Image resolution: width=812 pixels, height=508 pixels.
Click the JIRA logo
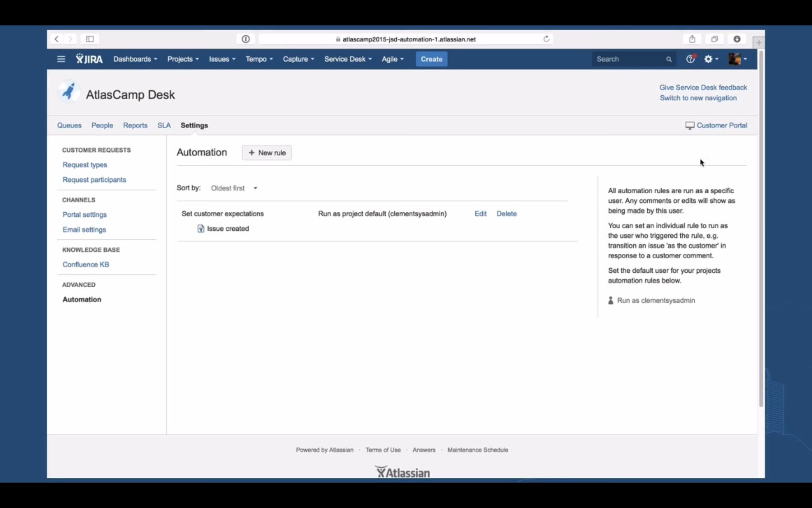[89, 59]
